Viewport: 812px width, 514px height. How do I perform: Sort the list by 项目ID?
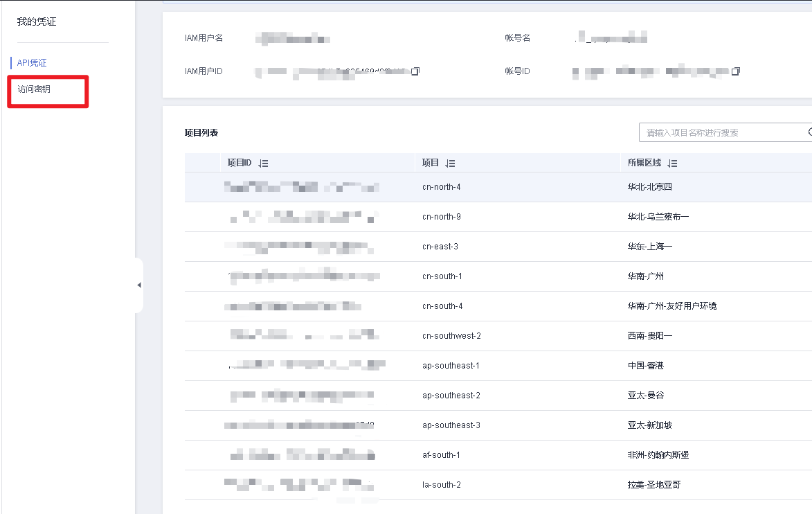coord(263,163)
